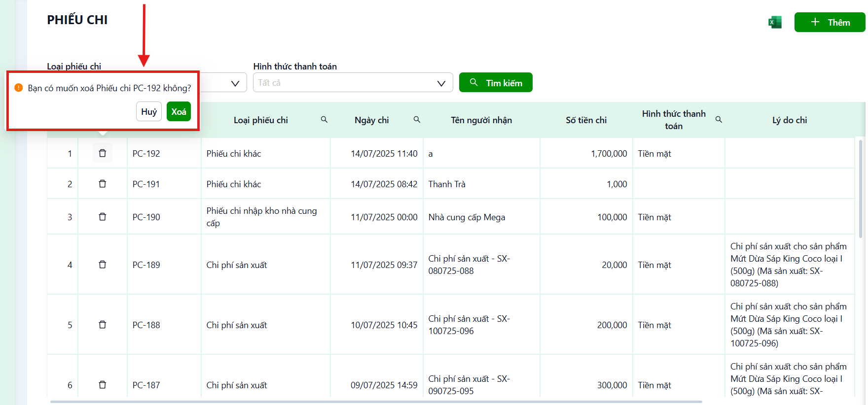Click reason text mentioning SX-080725-088

click(789, 265)
